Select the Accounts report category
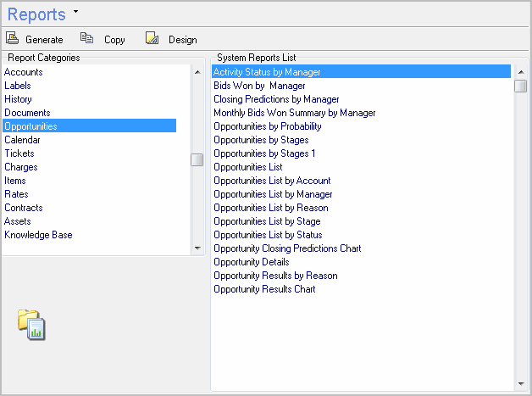 pos(24,72)
